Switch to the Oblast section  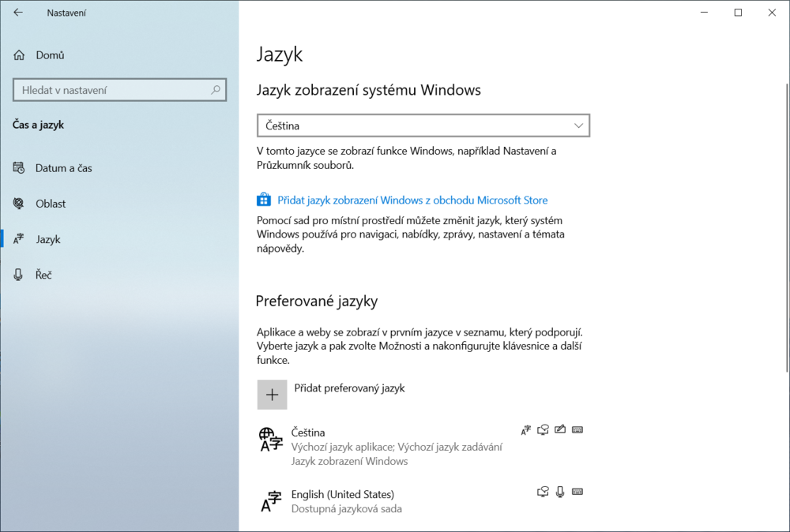pos(51,204)
